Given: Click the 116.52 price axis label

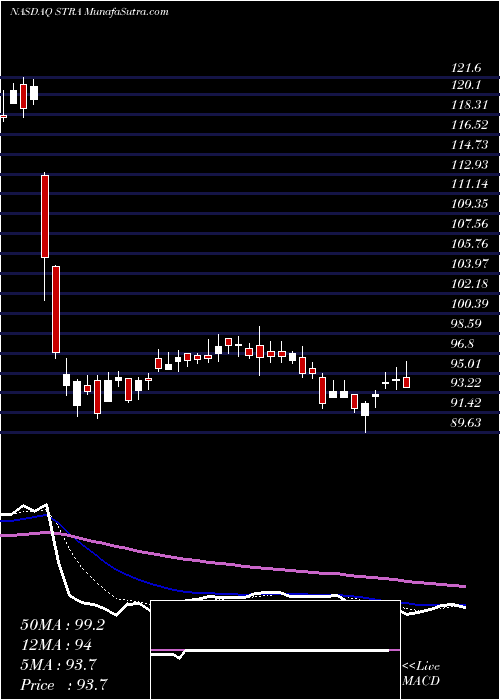Looking at the screenshot, I should (x=469, y=125).
